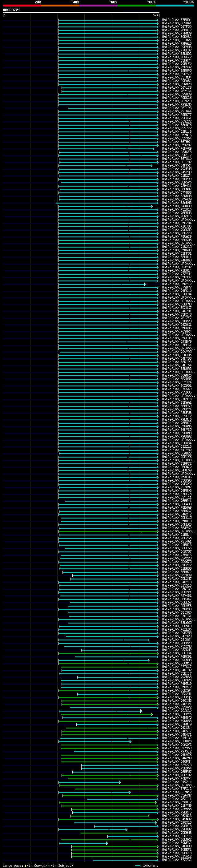Select the UniRef100_Q2H421 label
The width and height of the screenshot is (197, 868).
(x=176, y=186)
